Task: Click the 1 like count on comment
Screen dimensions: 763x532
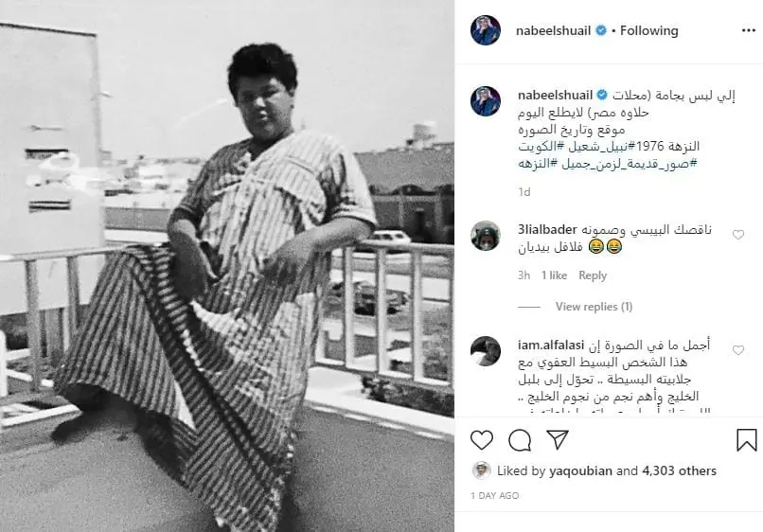Action: [554, 275]
